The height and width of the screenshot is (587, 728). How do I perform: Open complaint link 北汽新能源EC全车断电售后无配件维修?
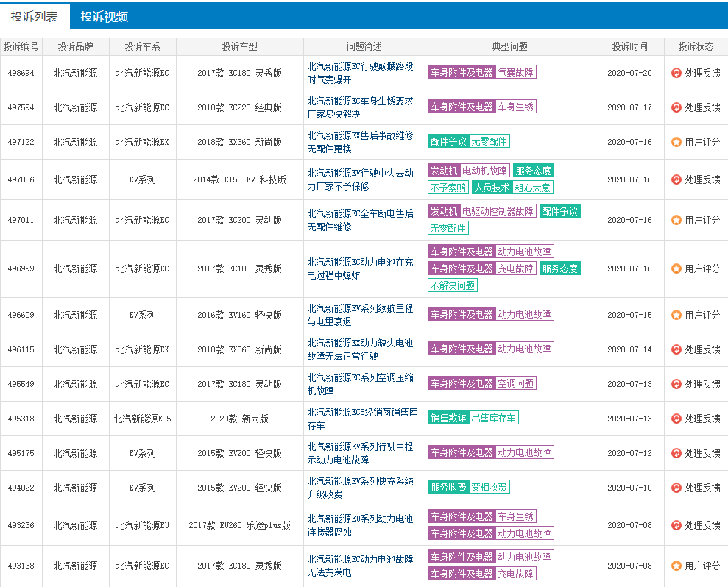tap(360, 220)
